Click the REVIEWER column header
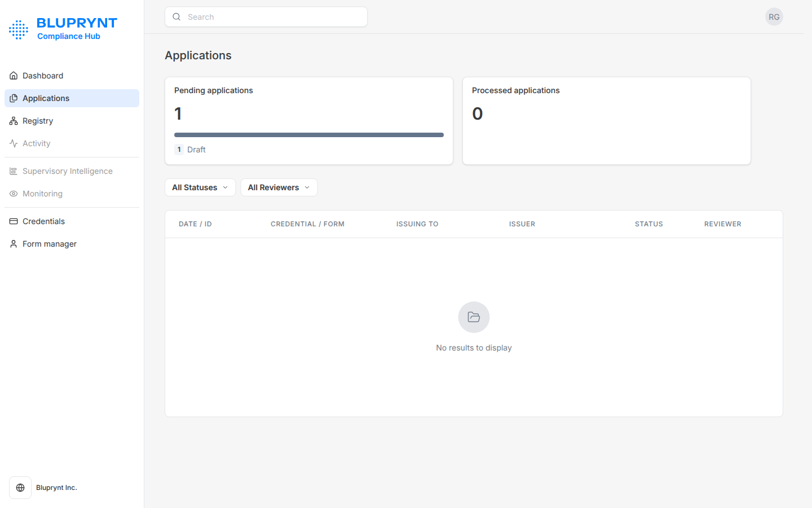 tap(723, 224)
